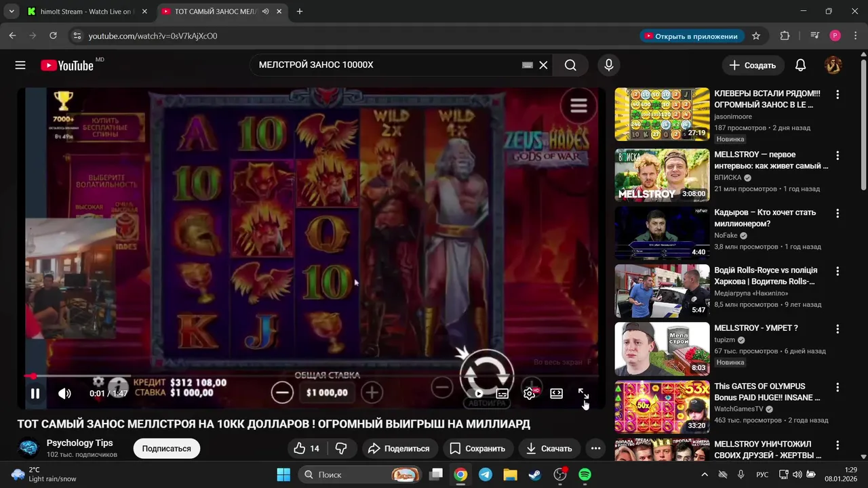
Task: Reload the page
Action: (x=53, y=36)
